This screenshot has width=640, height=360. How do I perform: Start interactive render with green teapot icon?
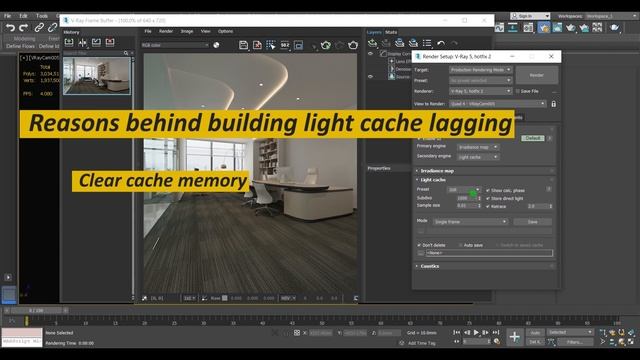pos(325,45)
